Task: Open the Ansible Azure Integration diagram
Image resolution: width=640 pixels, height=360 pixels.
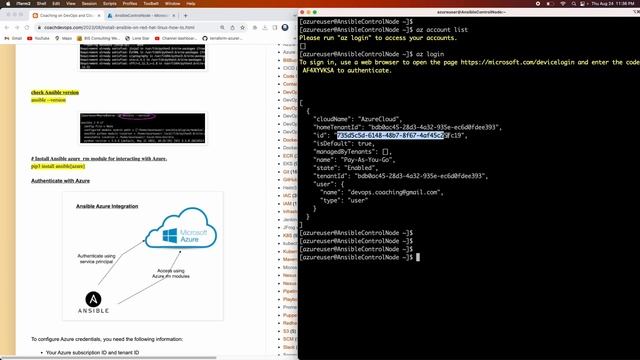Action: click(x=142, y=256)
